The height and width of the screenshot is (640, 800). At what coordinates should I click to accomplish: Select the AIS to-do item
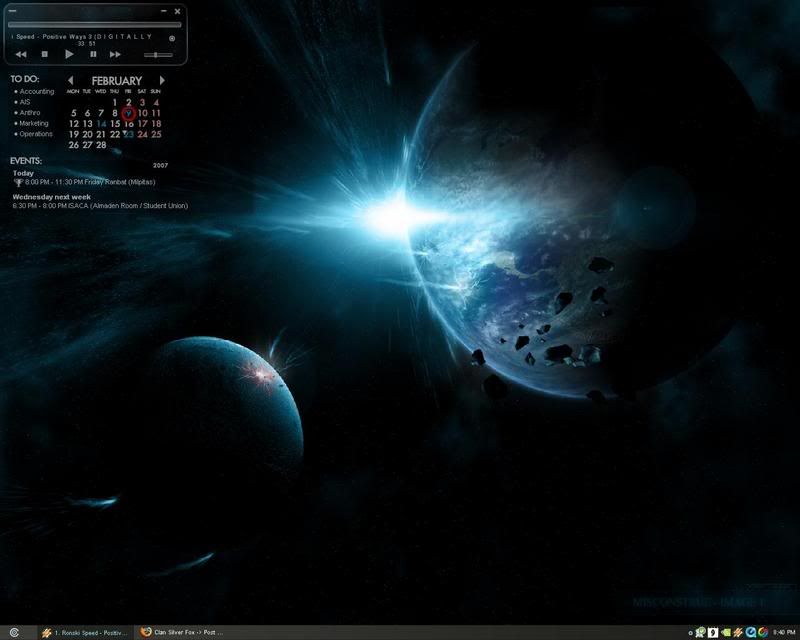click(22, 102)
